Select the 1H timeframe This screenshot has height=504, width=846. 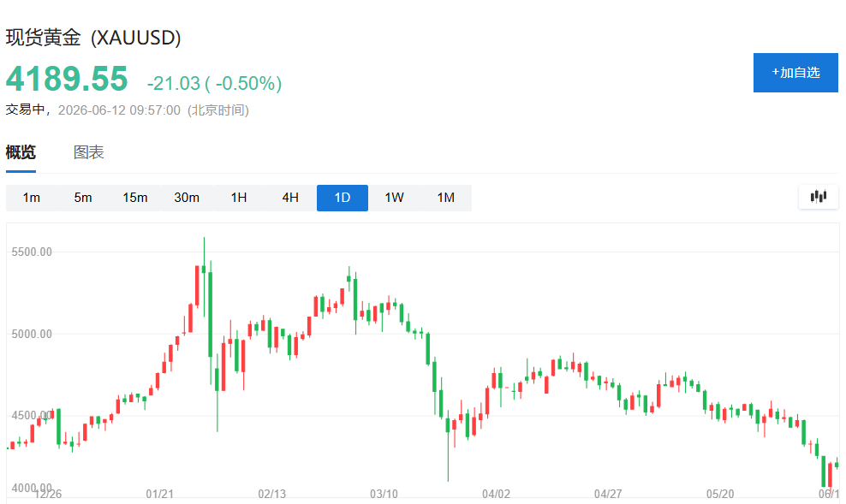[x=239, y=198]
